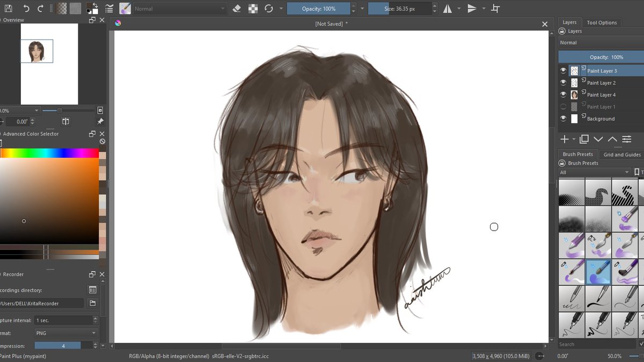The width and height of the screenshot is (644, 362).
Task: Open the layer blending mode Normal dropdown
Action: pos(601,43)
